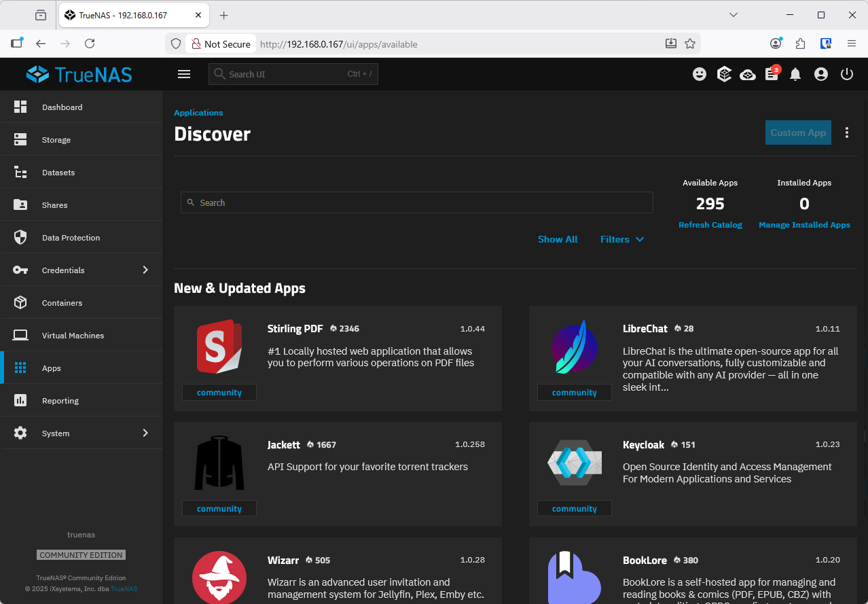Open Jackett app title
Viewport: 868px width, 604px height.
(x=284, y=445)
